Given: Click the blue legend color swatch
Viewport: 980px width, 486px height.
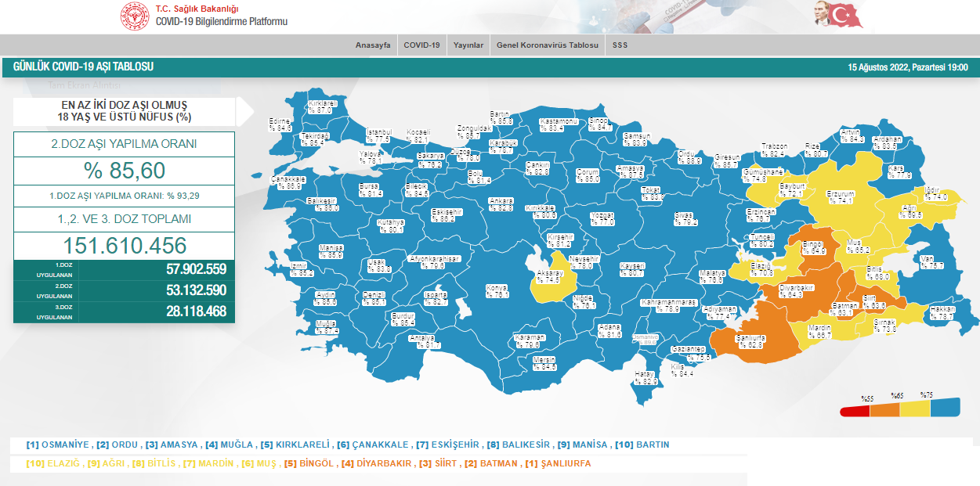Looking at the screenshot, I should 945,407.
